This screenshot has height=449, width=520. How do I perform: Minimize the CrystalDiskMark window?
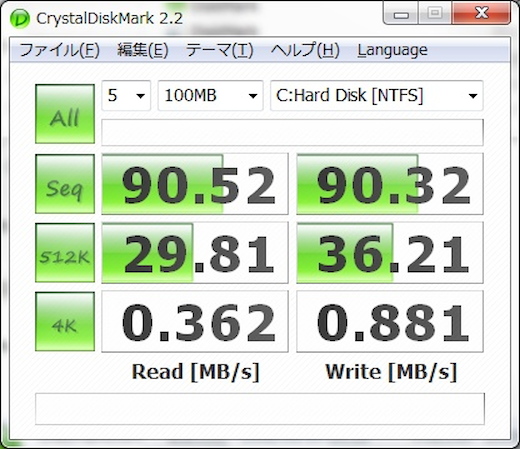pyautogui.click(x=401, y=13)
